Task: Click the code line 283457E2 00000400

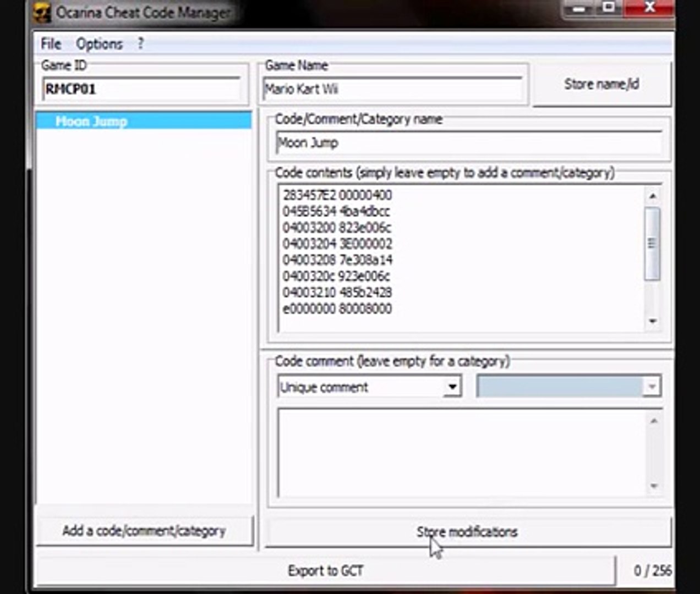Action: coord(337,195)
